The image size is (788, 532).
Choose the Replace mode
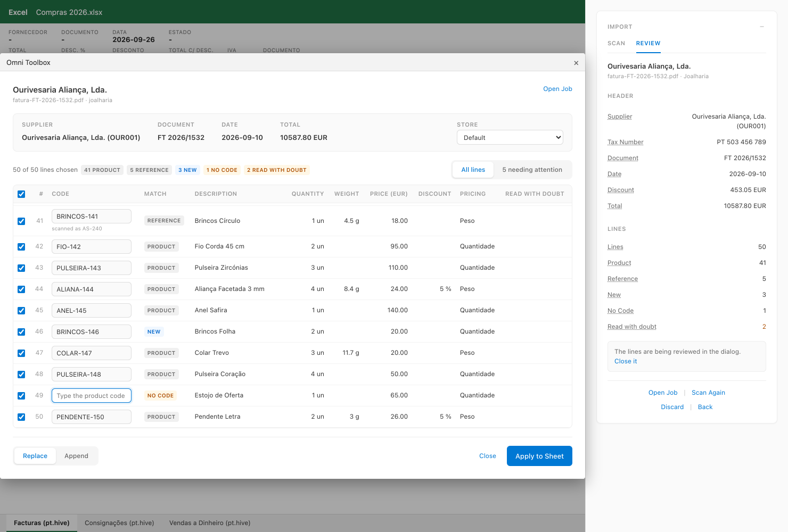pos(35,456)
